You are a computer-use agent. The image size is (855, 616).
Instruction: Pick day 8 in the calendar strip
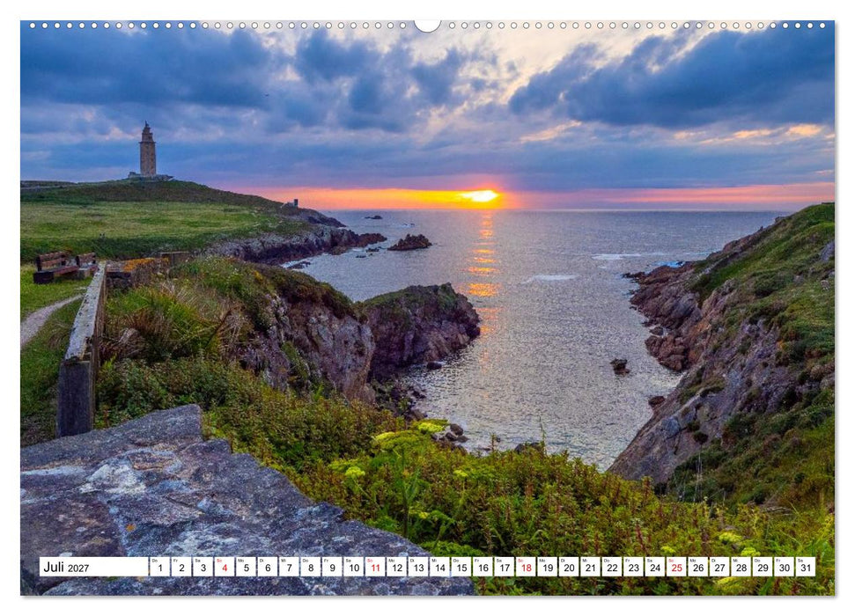tap(310, 567)
